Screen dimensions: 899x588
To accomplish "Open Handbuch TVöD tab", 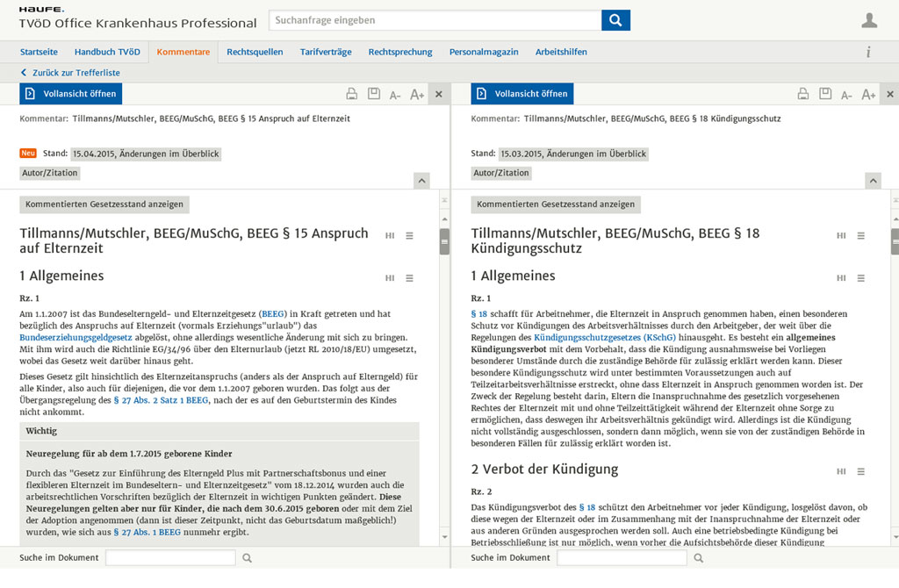I will pos(107,52).
